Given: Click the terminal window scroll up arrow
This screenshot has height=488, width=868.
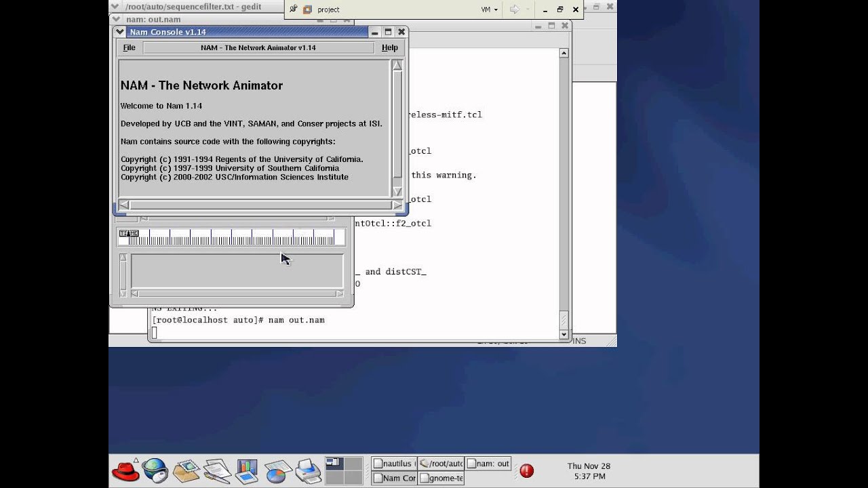Looking at the screenshot, I should point(564,53).
